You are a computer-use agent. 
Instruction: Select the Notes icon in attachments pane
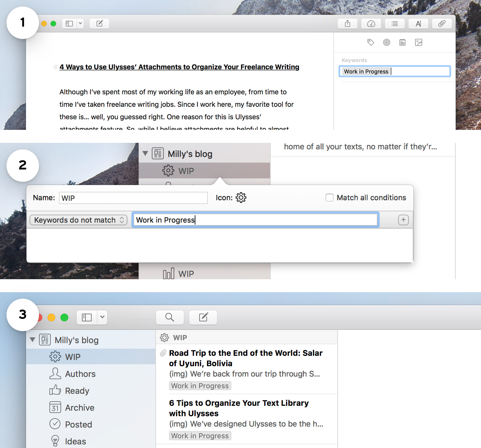402,42
